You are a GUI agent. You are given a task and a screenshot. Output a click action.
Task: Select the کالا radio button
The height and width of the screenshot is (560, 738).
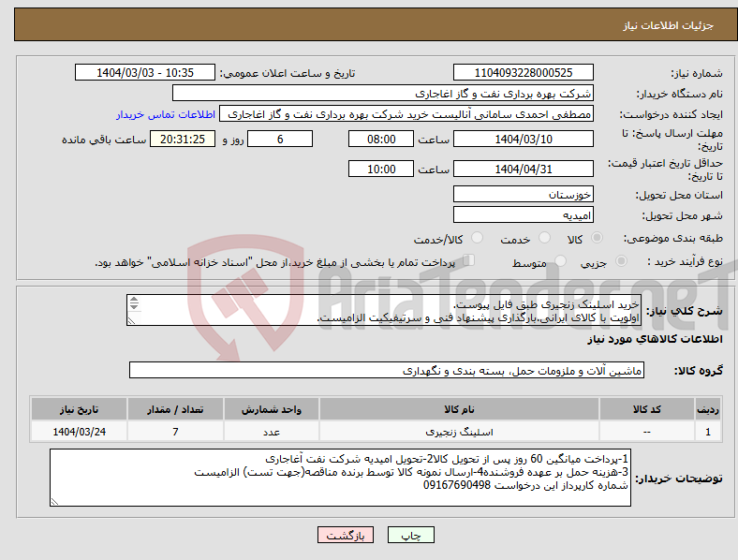[x=597, y=238]
